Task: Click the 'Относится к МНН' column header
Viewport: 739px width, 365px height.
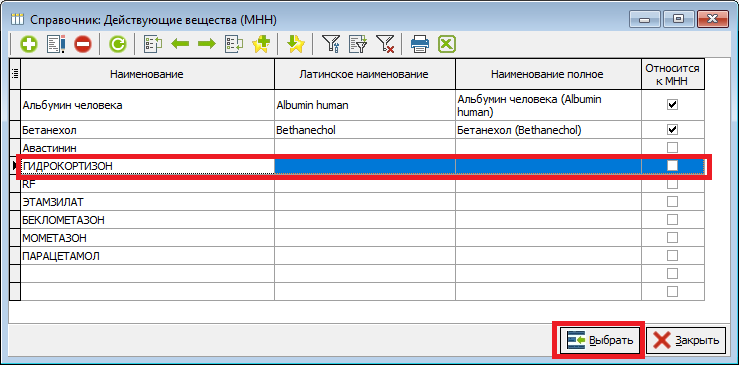Action: (673, 74)
